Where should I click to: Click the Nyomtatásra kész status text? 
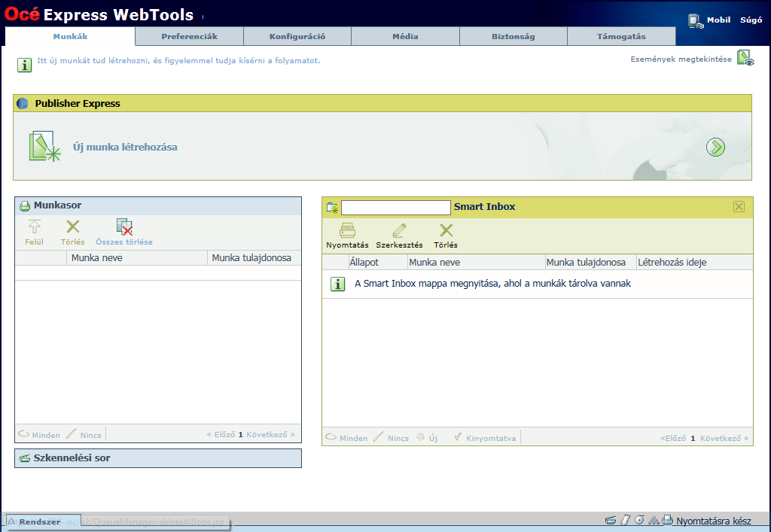pos(714,521)
